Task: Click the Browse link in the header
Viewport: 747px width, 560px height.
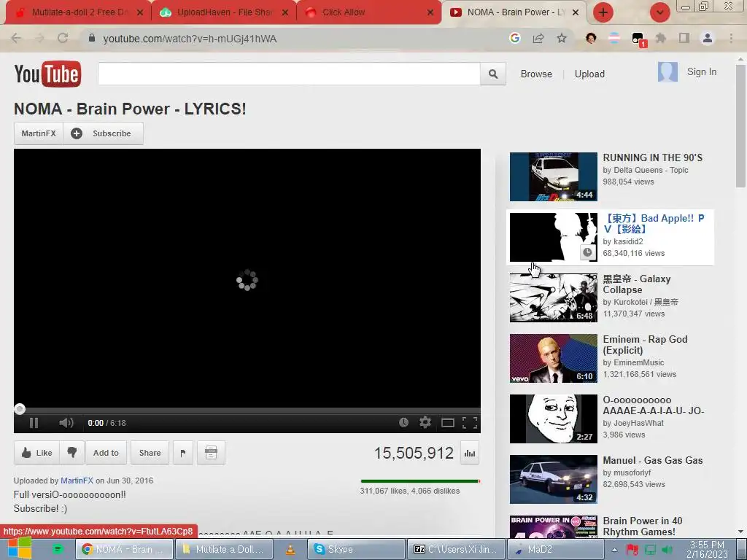Action: click(536, 74)
